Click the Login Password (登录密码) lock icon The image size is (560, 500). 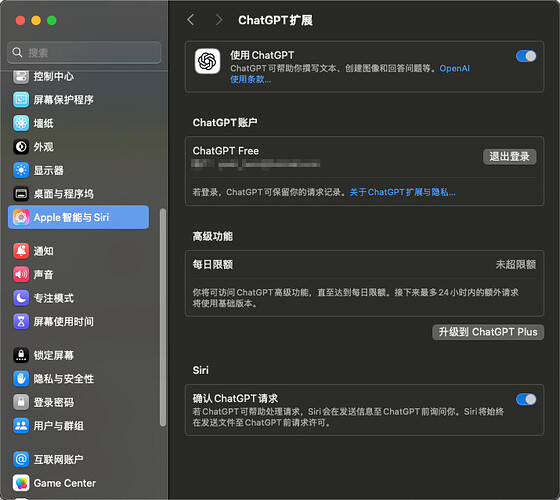point(21,402)
